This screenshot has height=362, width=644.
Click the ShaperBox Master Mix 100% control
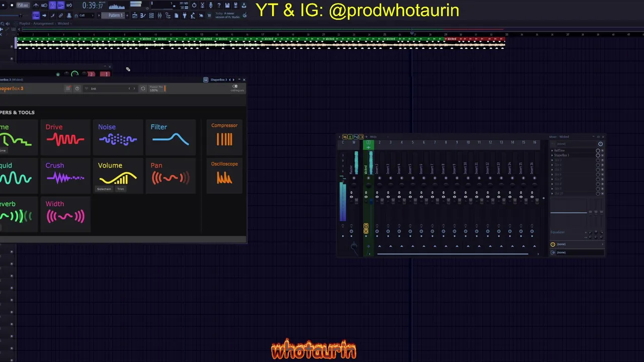click(157, 88)
